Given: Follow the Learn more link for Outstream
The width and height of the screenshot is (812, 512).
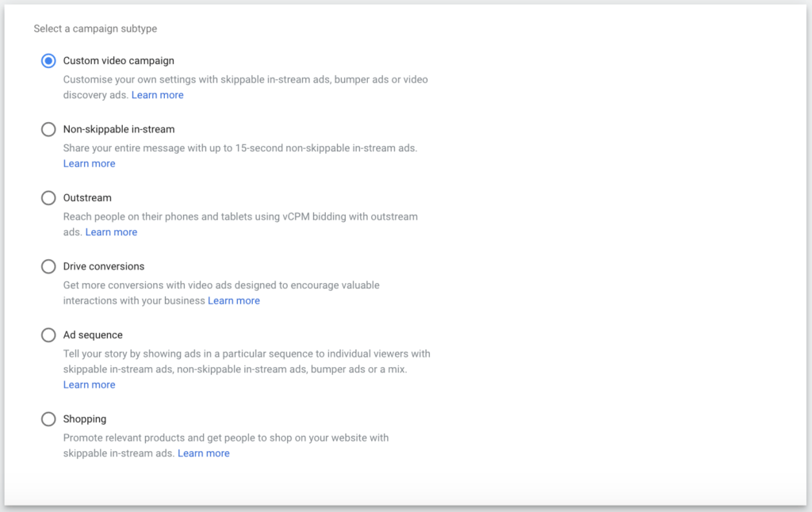Looking at the screenshot, I should point(111,232).
